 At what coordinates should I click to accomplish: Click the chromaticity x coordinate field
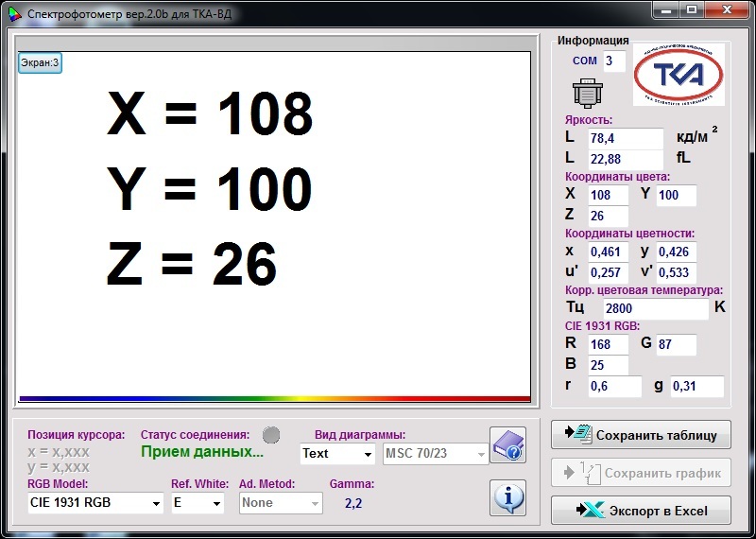608,252
